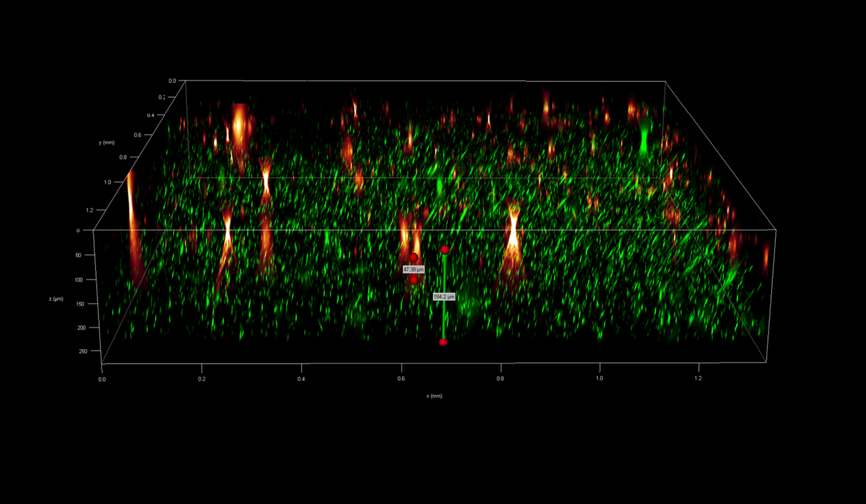Click the y (mm) axis title

pyautogui.click(x=106, y=142)
